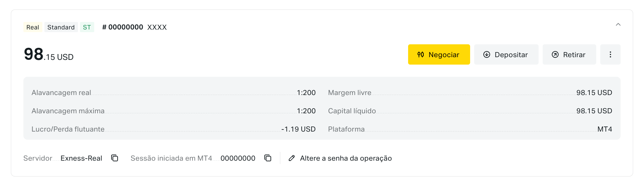Click the Lucro/Perda flutuante -1.19 USD value
The height and width of the screenshot is (186, 644).
298,129
